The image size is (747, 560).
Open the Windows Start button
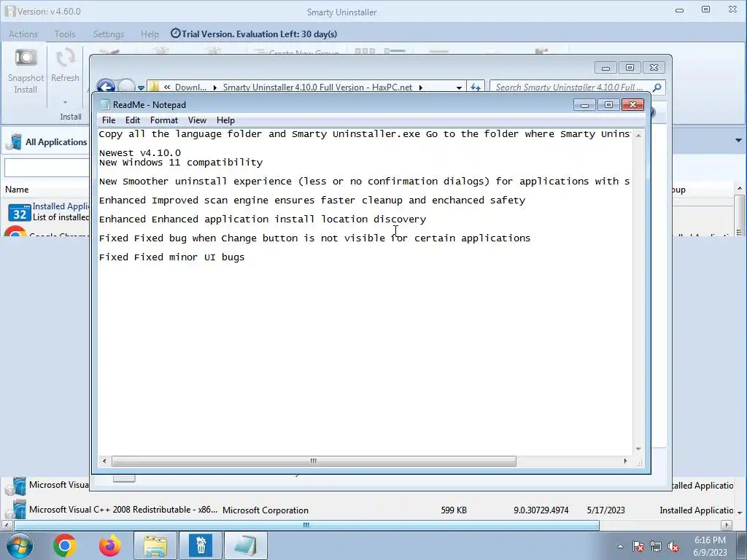tap(19, 545)
